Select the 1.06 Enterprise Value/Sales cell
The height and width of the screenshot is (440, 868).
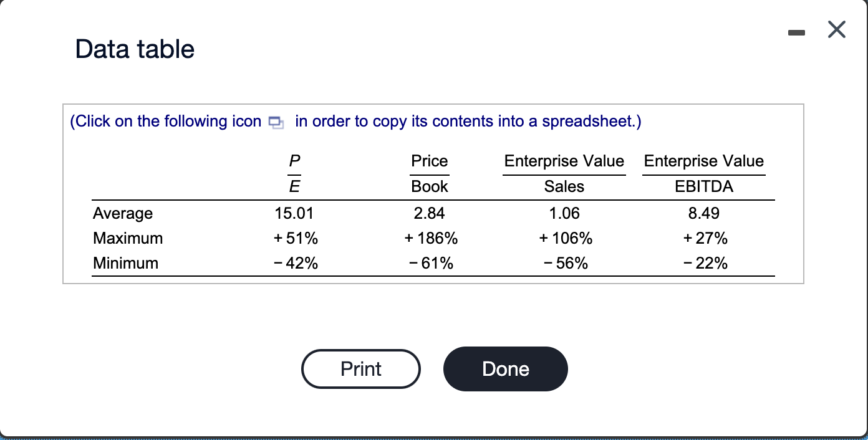(564, 214)
